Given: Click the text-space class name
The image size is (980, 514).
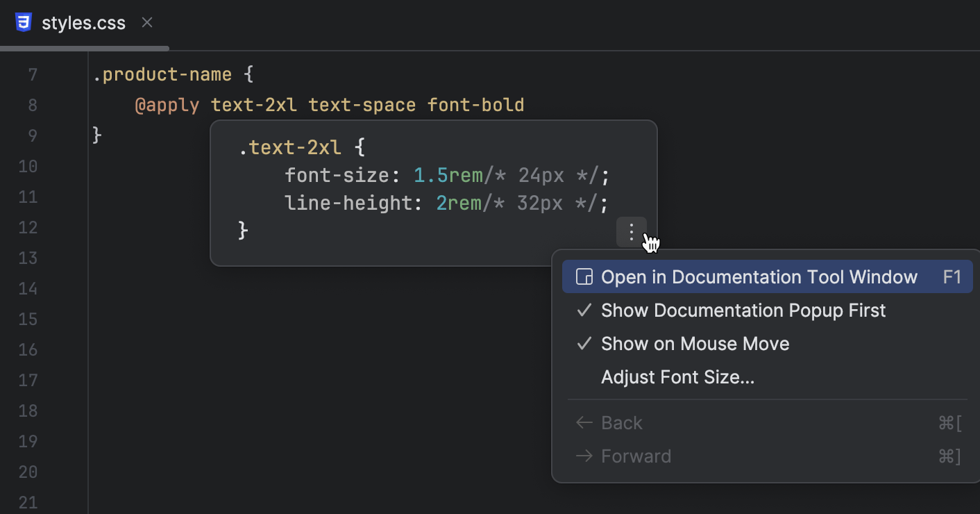Looking at the screenshot, I should pyautogui.click(x=362, y=106).
